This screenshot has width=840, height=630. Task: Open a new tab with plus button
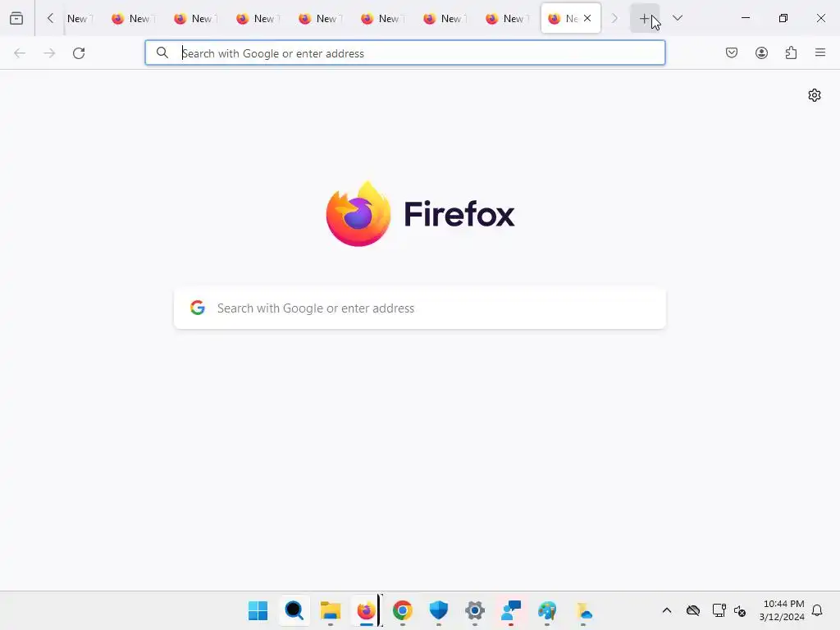pyautogui.click(x=645, y=18)
